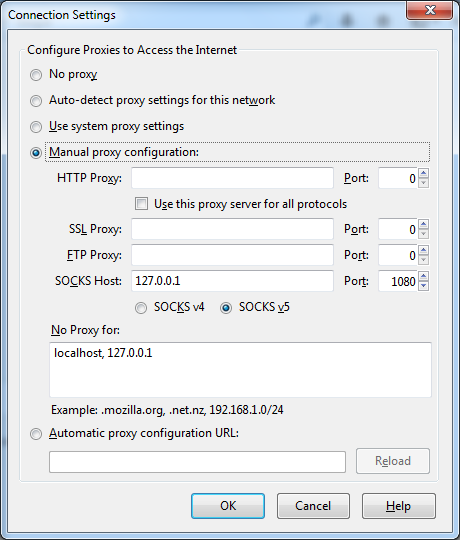Viewport: 460px width, 540px height.
Task: Select SOCKS v5 radio button
Action: click(x=226, y=308)
